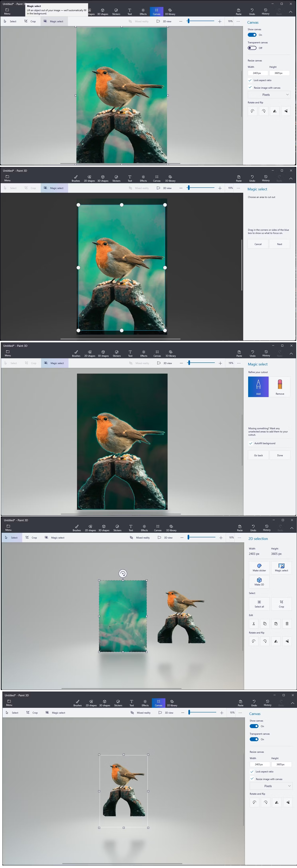
Task: Open 3D view in the Transparent-canvas-On window
Action: coord(166,713)
